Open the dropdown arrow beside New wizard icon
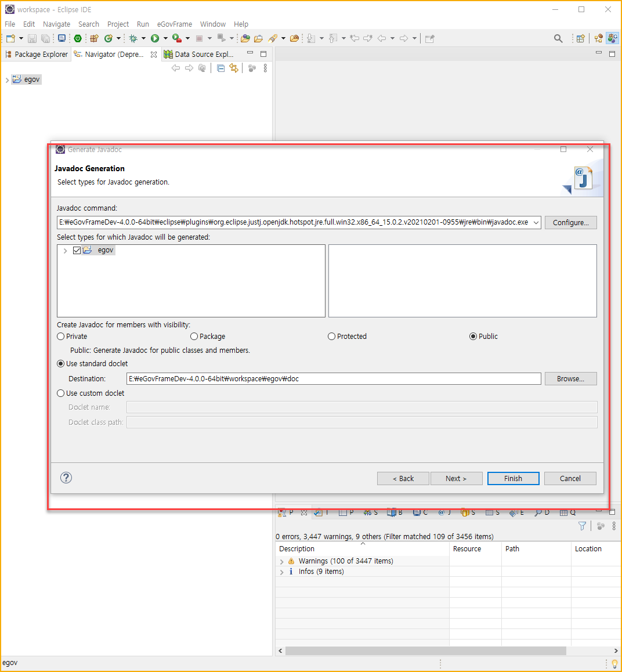Image resolution: width=622 pixels, height=672 pixels. 21,38
